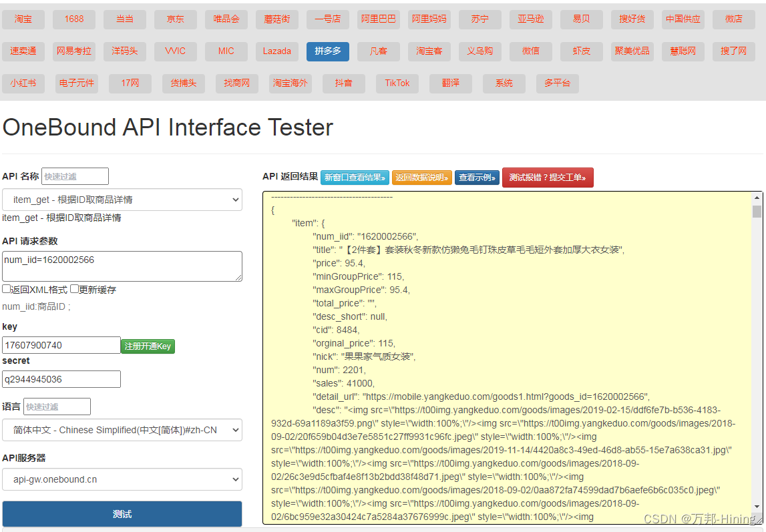Click the green 注册开通Key button
766x532 pixels.
coord(148,346)
